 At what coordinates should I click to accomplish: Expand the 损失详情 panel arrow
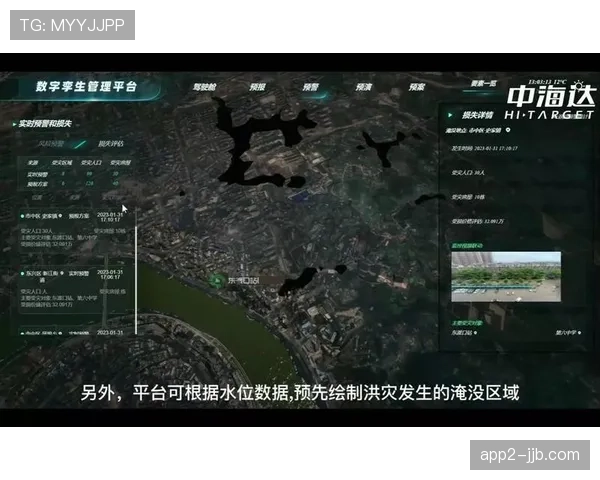point(449,115)
